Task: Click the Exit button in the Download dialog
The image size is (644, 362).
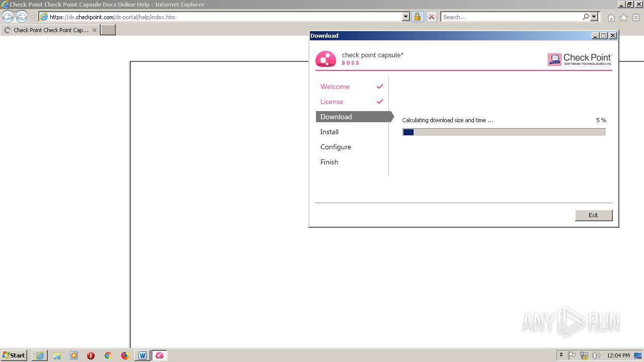Action: [594, 215]
